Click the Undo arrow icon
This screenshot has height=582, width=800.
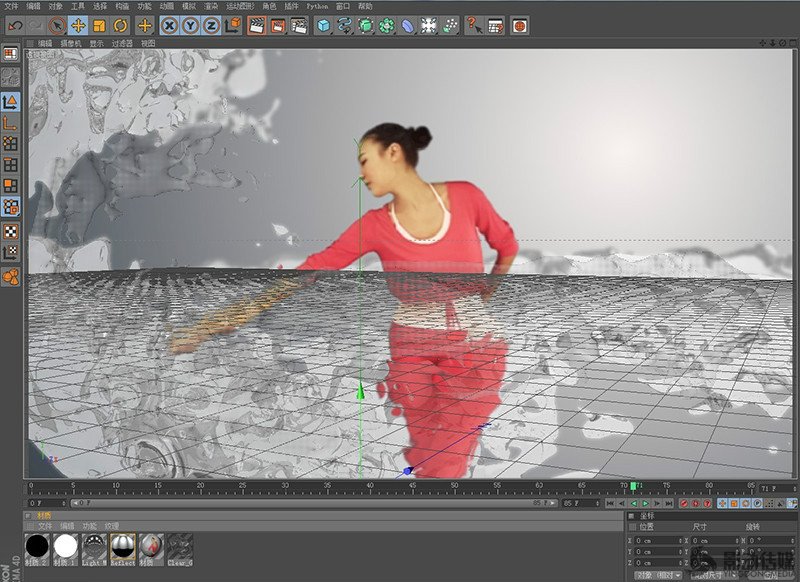point(16,25)
